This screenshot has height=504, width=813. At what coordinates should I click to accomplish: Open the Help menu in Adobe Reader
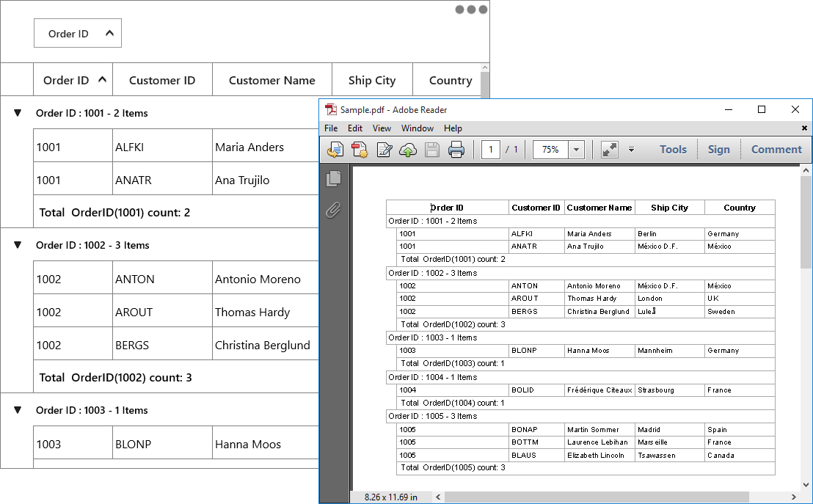pyautogui.click(x=453, y=128)
